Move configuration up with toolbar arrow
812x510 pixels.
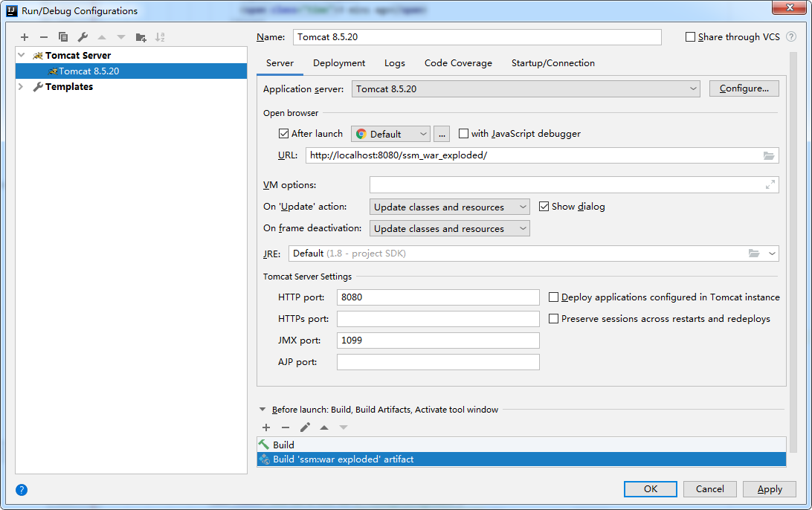[x=102, y=37]
